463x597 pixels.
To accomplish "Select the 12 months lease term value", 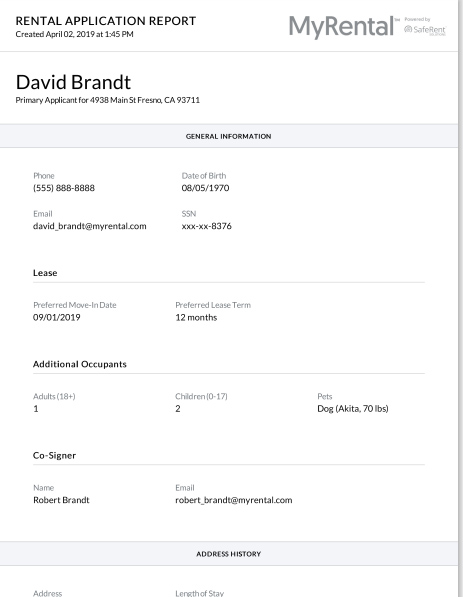I will pos(196,317).
